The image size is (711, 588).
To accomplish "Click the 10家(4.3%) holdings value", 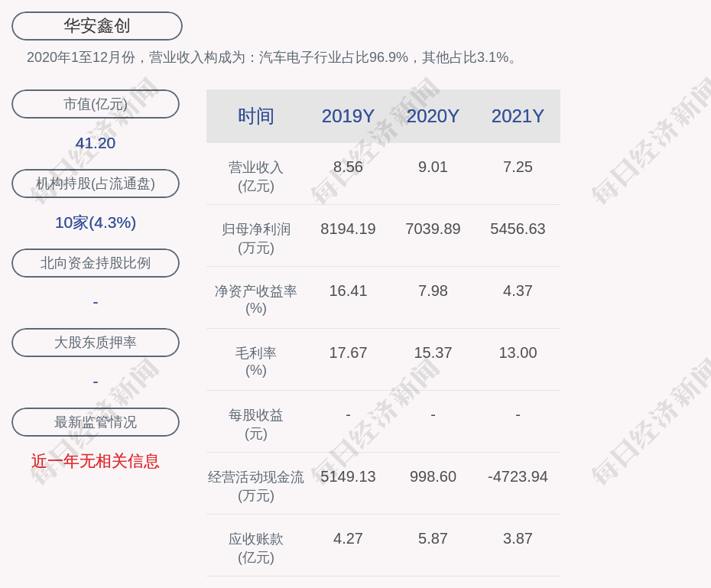I will click(x=96, y=223).
